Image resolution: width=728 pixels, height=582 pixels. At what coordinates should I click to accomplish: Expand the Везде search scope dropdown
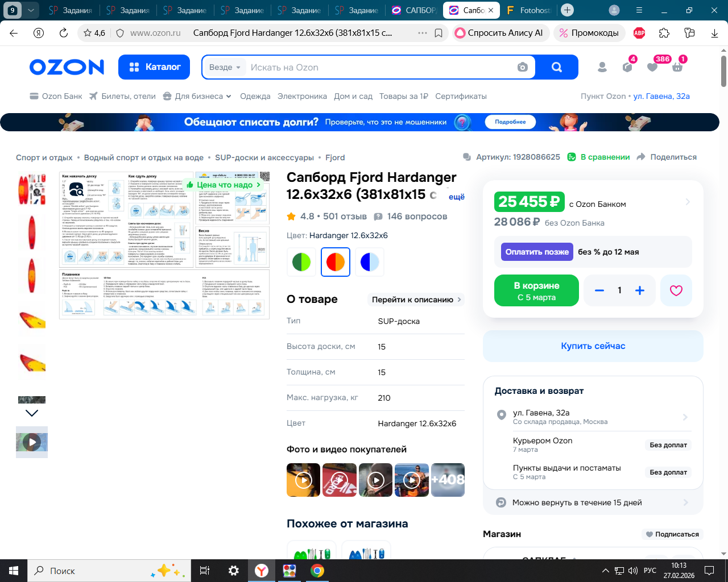[225, 67]
